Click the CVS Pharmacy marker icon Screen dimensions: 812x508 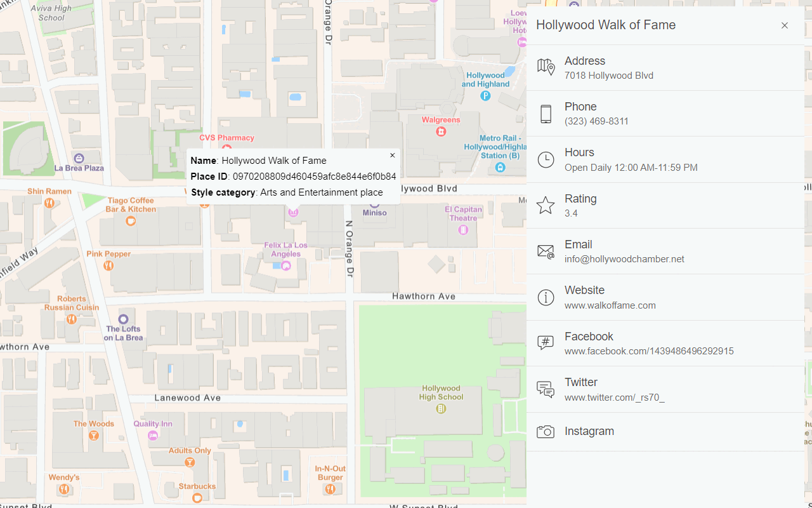coord(226,147)
